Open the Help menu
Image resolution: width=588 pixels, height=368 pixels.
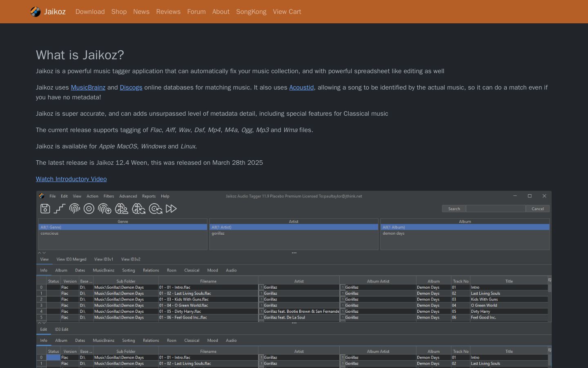[x=165, y=196]
